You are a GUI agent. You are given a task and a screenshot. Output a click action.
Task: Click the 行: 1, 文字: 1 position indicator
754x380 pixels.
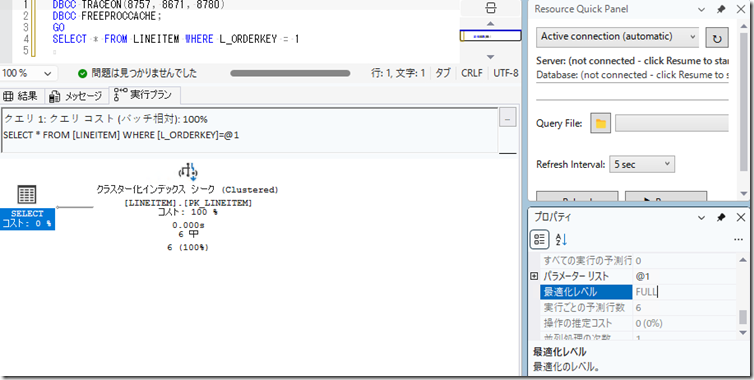coord(398,73)
